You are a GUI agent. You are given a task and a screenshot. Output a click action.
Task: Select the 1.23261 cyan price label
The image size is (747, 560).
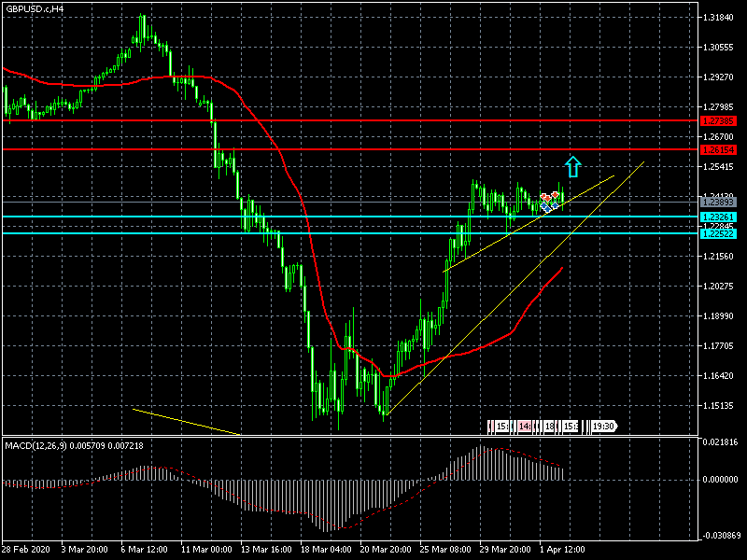(719, 217)
